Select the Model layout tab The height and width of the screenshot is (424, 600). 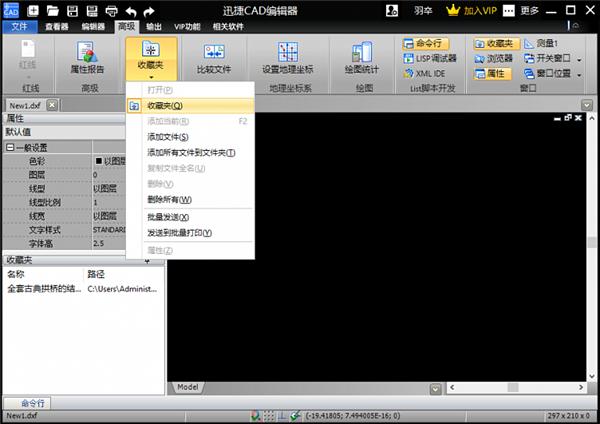(x=188, y=387)
